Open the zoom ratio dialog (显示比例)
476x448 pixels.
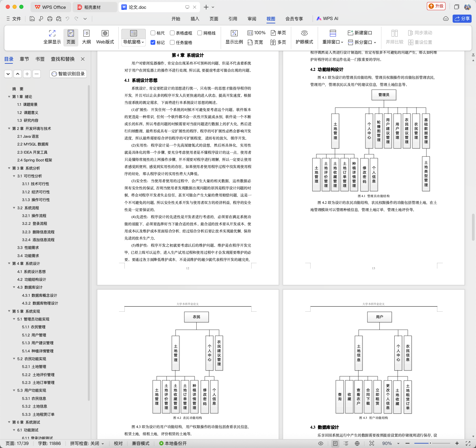point(234,37)
